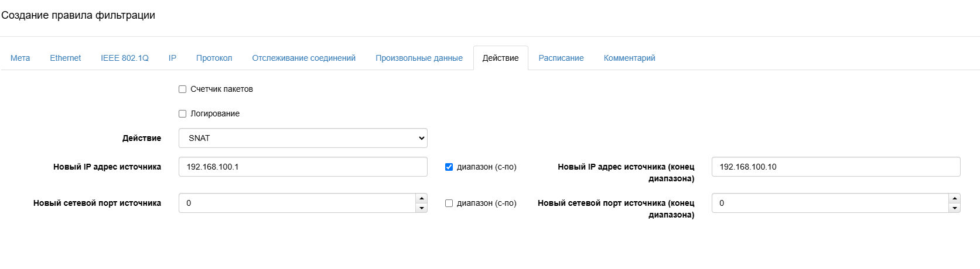
Task: Open the Мета tab
Action: (20, 58)
